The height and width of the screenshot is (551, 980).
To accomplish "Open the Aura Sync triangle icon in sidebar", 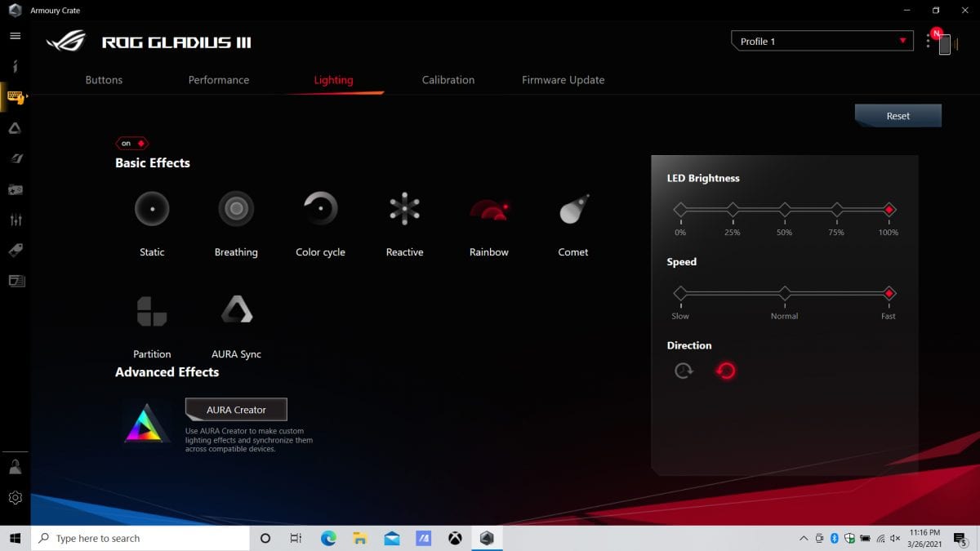I will (x=15, y=128).
